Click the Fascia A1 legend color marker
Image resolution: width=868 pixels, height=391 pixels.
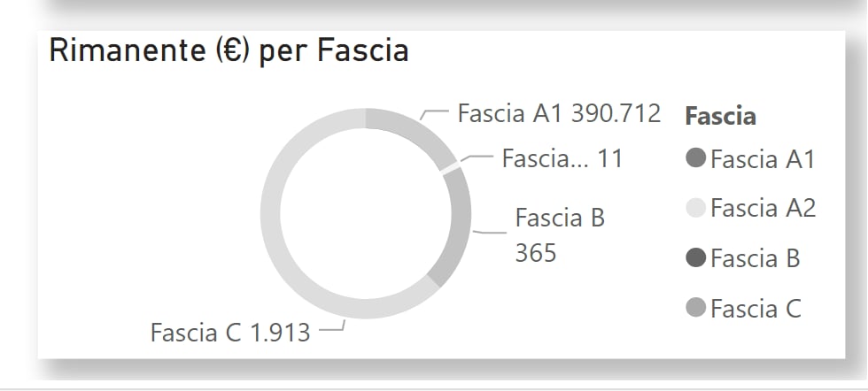point(696,158)
